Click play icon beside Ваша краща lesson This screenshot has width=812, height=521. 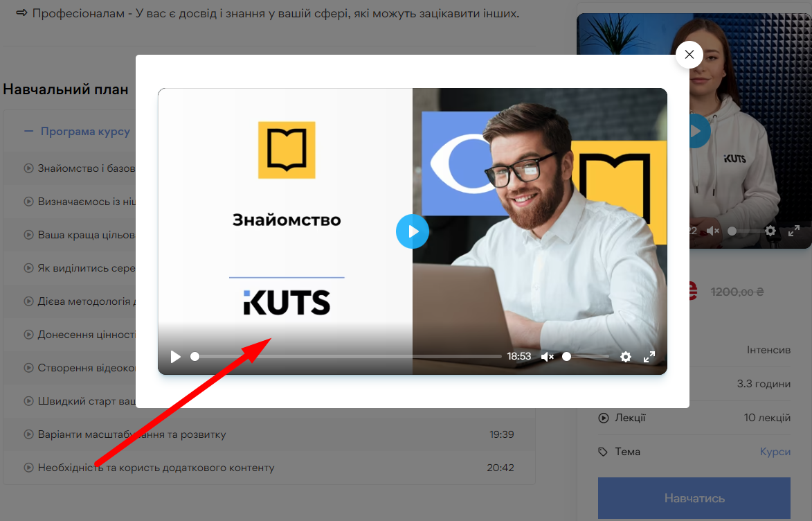coord(29,235)
